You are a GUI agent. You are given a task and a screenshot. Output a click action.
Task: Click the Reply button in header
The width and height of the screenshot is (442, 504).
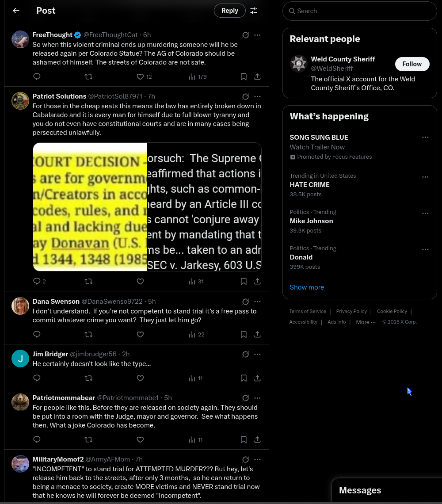tap(229, 11)
